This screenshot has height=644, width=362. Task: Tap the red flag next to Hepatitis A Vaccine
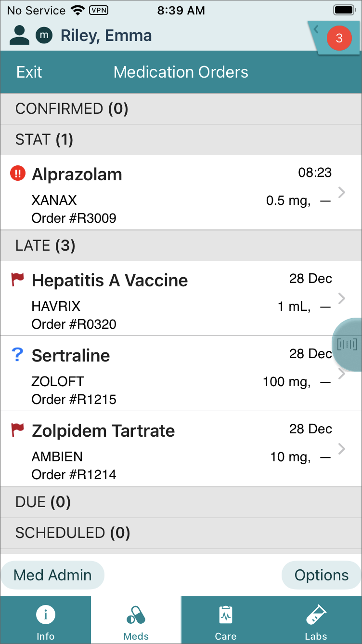point(18,280)
